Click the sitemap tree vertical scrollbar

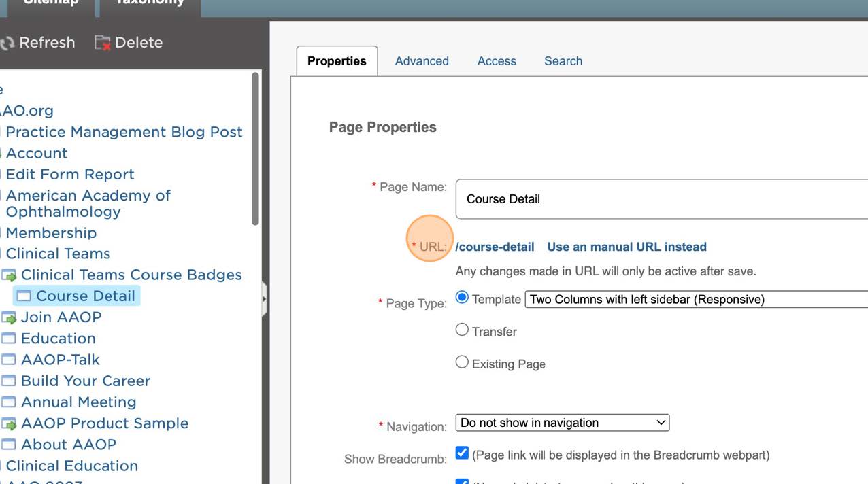pos(256,150)
